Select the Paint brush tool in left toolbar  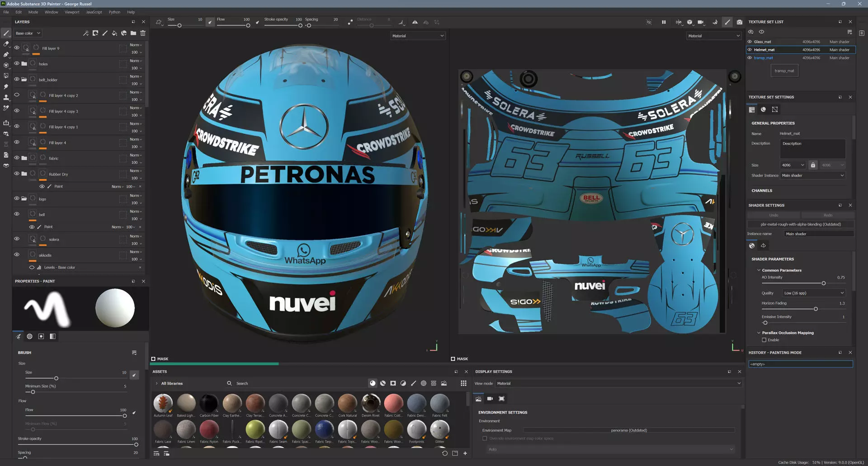coord(6,33)
